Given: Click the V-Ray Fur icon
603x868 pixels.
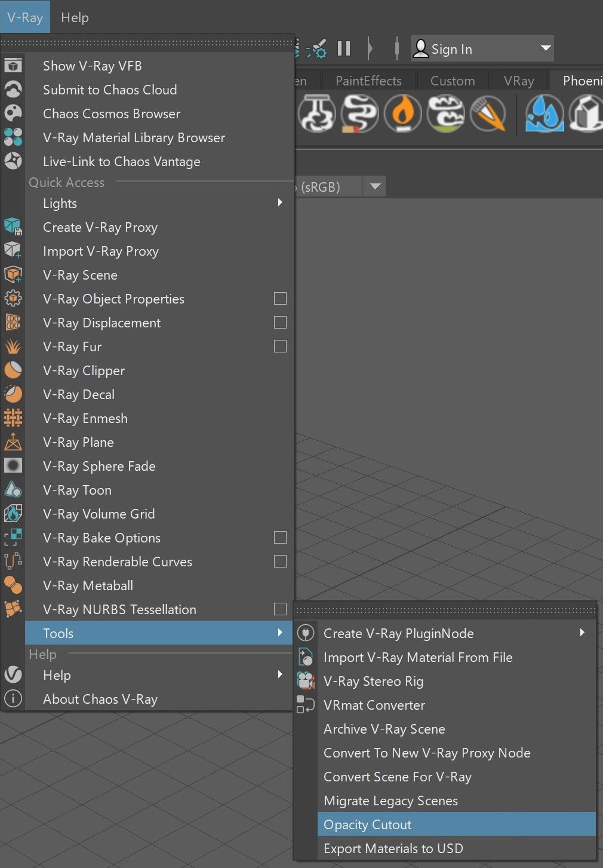Looking at the screenshot, I should coord(13,346).
